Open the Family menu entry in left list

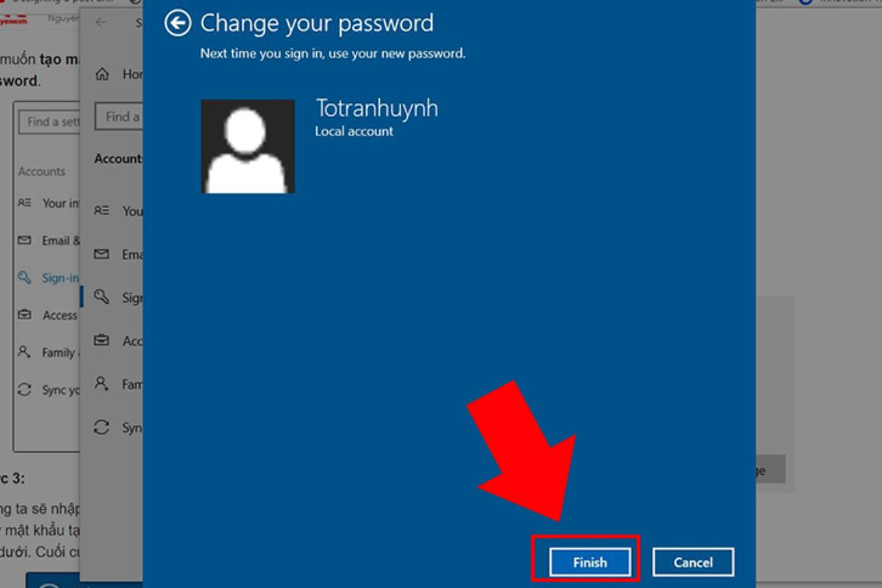pyautogui.click(x=58, y=353)
